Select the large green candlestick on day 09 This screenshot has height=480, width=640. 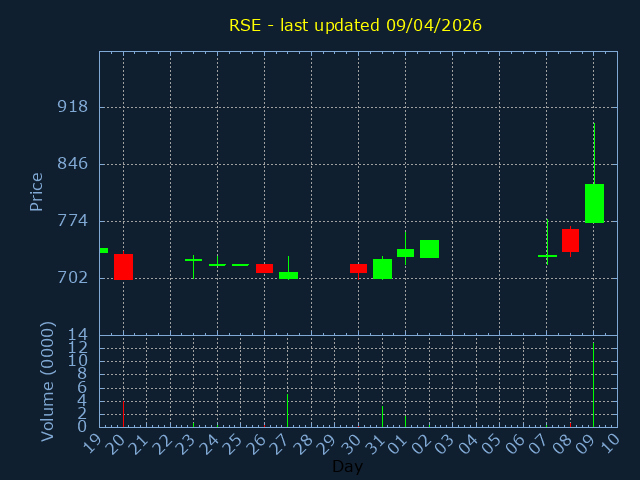(594, 203)
